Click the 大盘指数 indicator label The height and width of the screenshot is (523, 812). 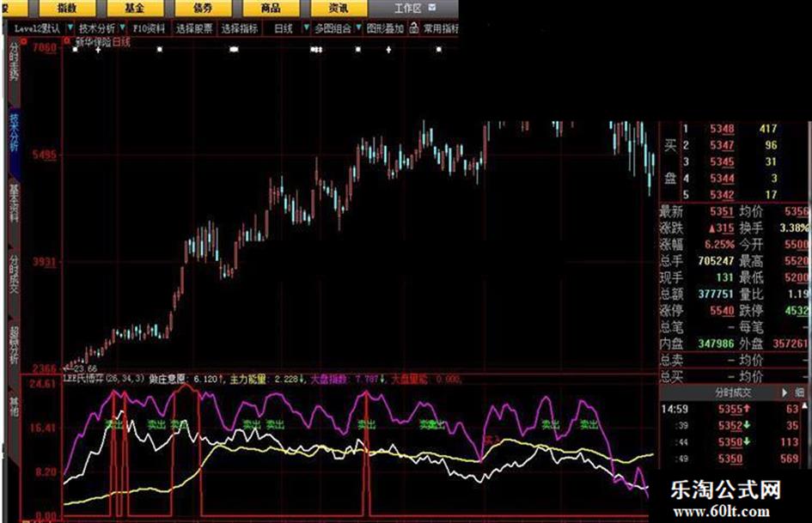(x=328, y=379)
